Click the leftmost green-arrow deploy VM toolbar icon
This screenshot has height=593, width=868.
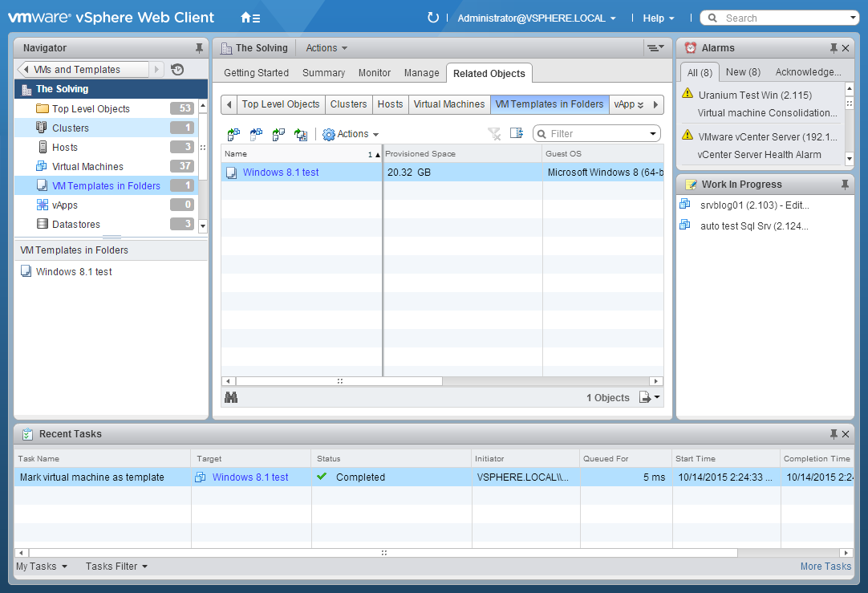click(233, 134)
